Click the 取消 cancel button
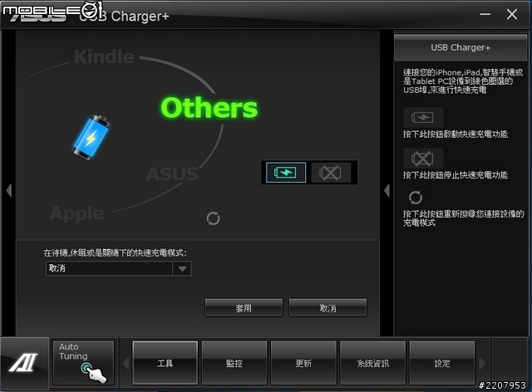Screen dimensions: 532x392 point(328,308)
